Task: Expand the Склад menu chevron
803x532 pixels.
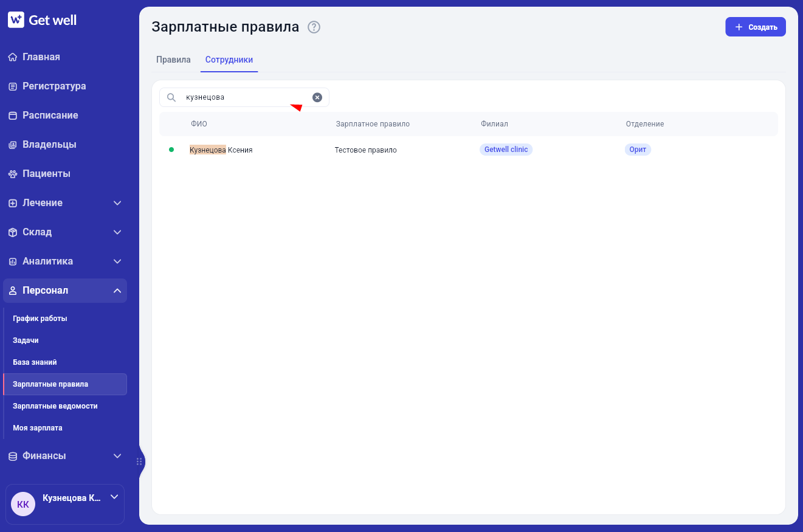Action: click(117, 232)
